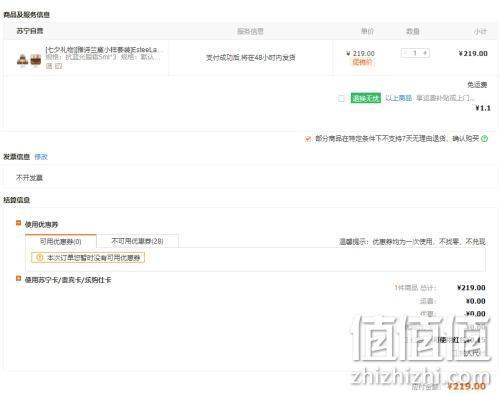
Task: Expand the 使用苏宁卡/惠宾卡/乐购仕卡 section
Action: pos(19,278)
